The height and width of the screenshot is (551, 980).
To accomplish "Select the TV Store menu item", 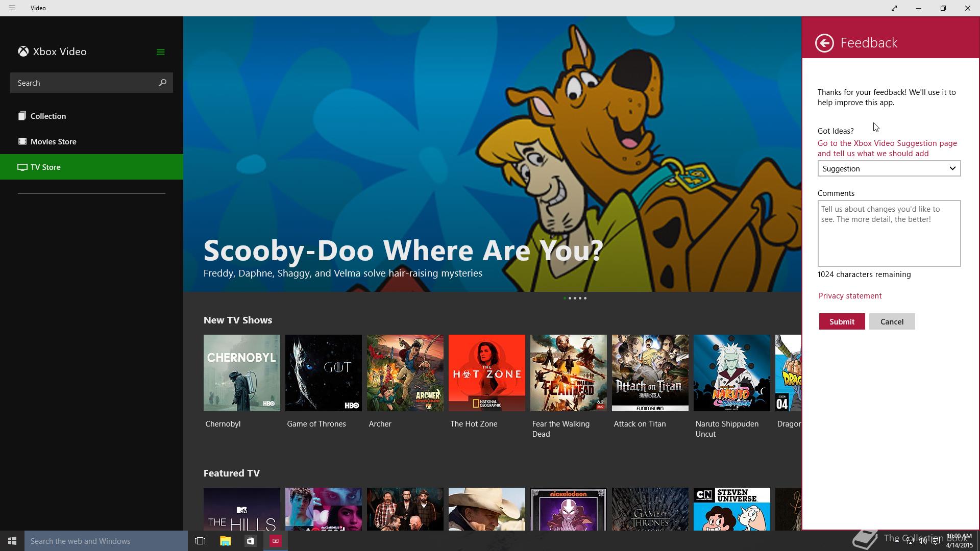I will point(91,167).
